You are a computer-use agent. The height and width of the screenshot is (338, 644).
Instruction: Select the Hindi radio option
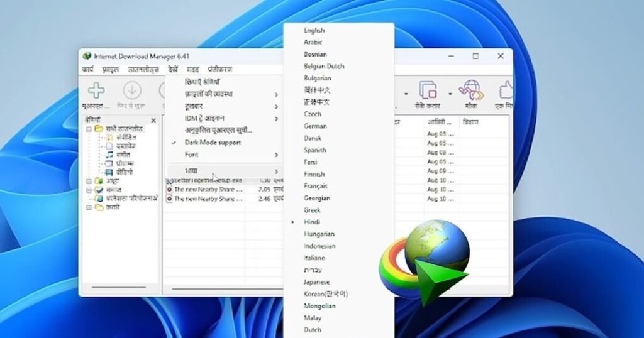tap(292, 222)
